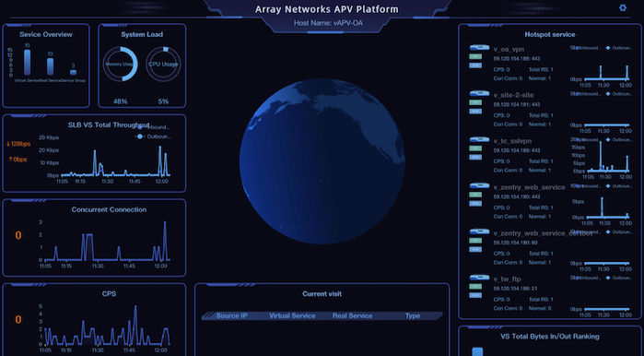Click the Service Overview panel title

coord(46,34)
